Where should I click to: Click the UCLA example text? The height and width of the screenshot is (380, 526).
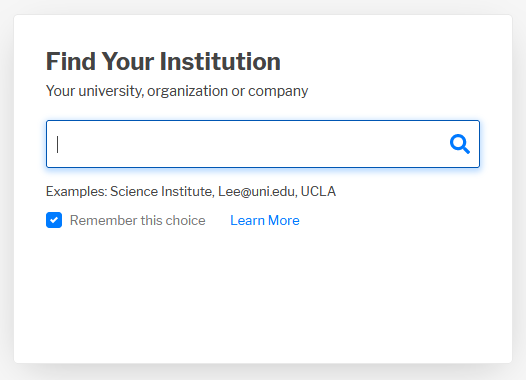click(318, 192)
